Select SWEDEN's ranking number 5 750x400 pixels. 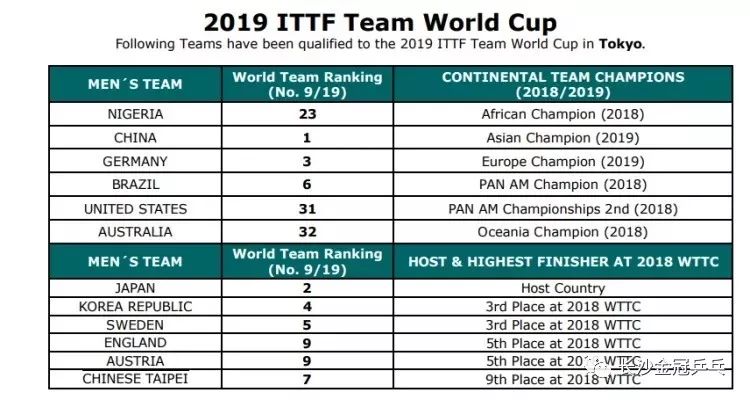tap(307, 325)
